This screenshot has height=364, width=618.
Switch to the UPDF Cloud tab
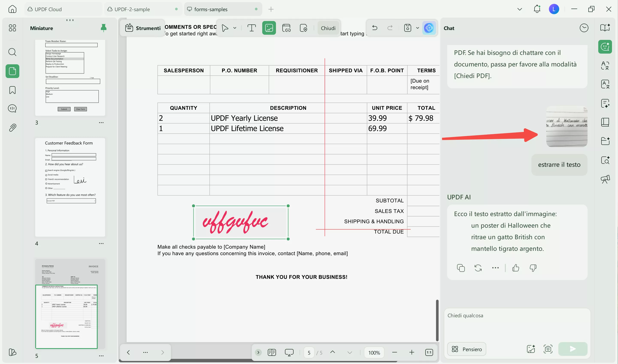pyautogui.click(x=48, y=9)
